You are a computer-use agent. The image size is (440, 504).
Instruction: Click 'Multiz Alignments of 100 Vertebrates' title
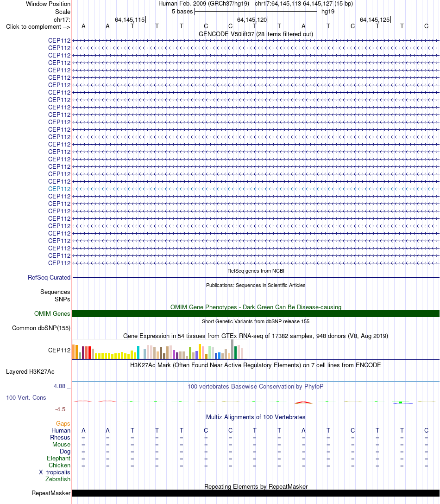click(x=256, y=417)
